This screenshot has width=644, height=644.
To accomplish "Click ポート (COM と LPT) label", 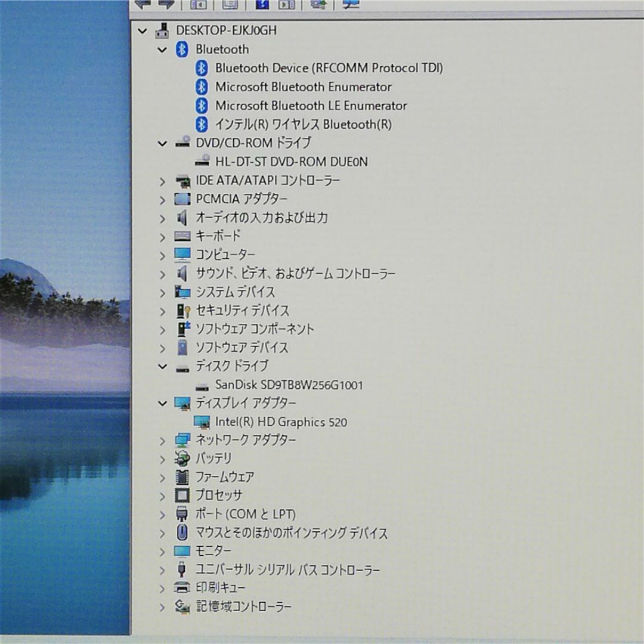I will tap(245, 514).
